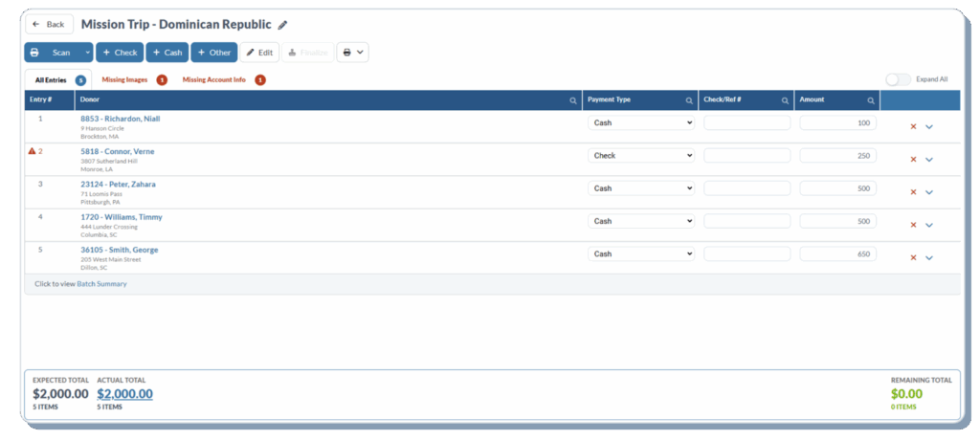Add a Cash entry
The width and height of the screenshot is (980, 440).
point(167,53)
